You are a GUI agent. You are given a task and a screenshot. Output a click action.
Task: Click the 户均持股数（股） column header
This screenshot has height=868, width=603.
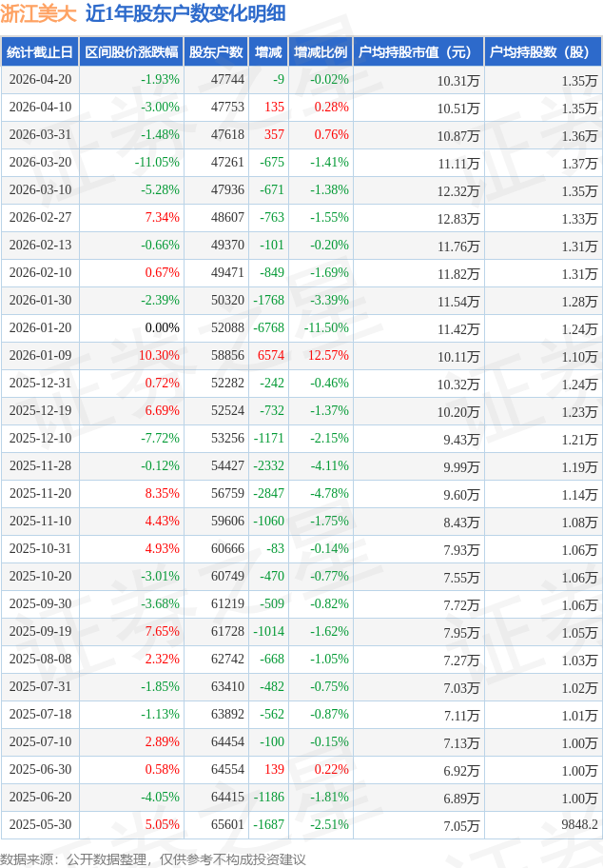[x=543, y=52]
